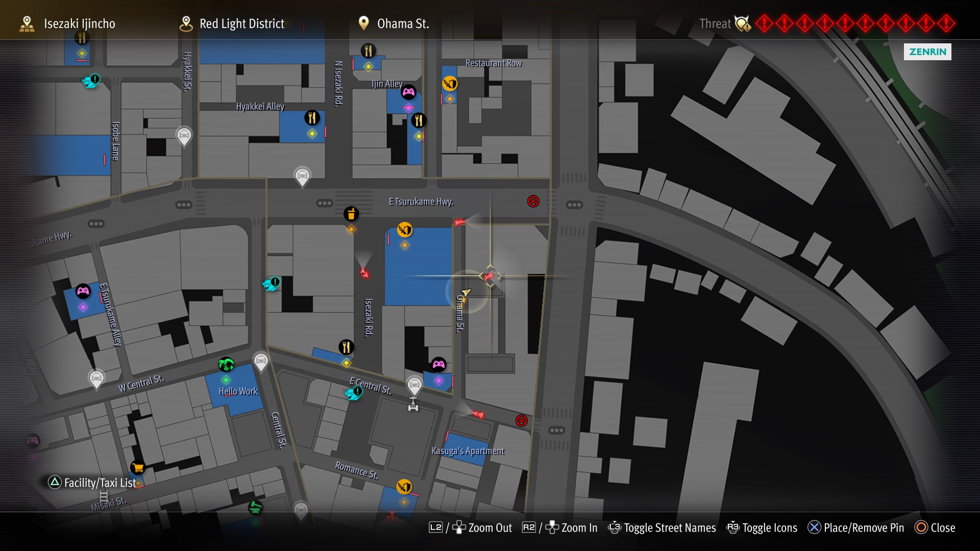Click the cyan substory icon on E Central St.
Screen dimensions: 980x551
pyautogui.click(x=353, y=393)
